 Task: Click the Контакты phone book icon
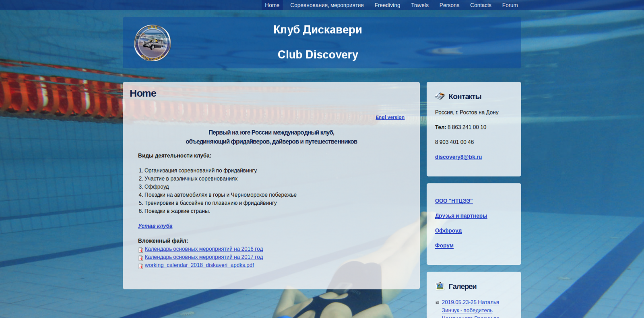(440, 96)
